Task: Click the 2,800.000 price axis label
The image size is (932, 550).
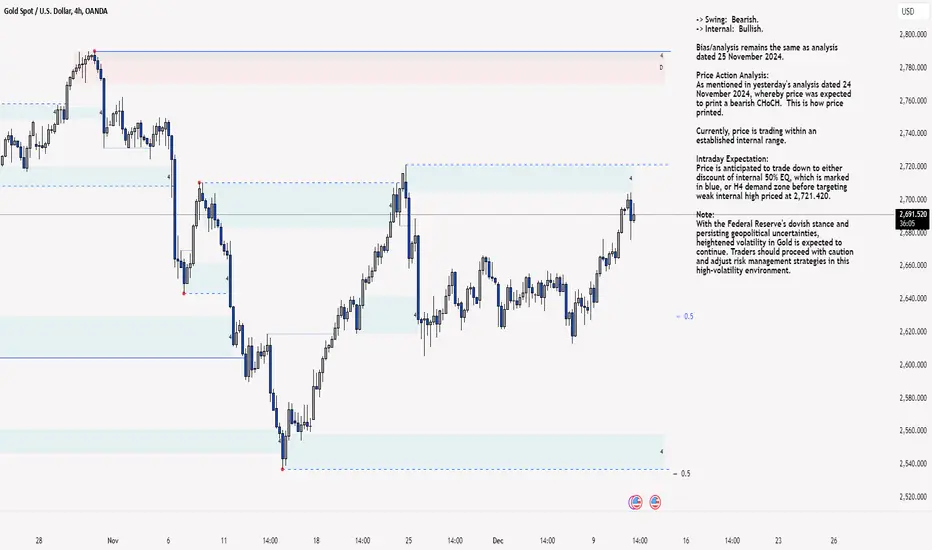Action: pyautogui.click(x=912, y=34)
